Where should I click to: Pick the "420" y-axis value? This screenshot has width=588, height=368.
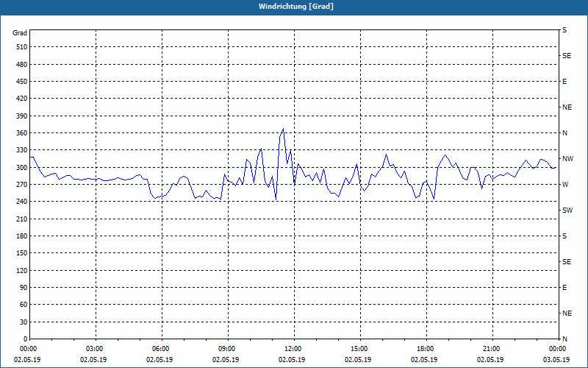[x=22, y=99]
